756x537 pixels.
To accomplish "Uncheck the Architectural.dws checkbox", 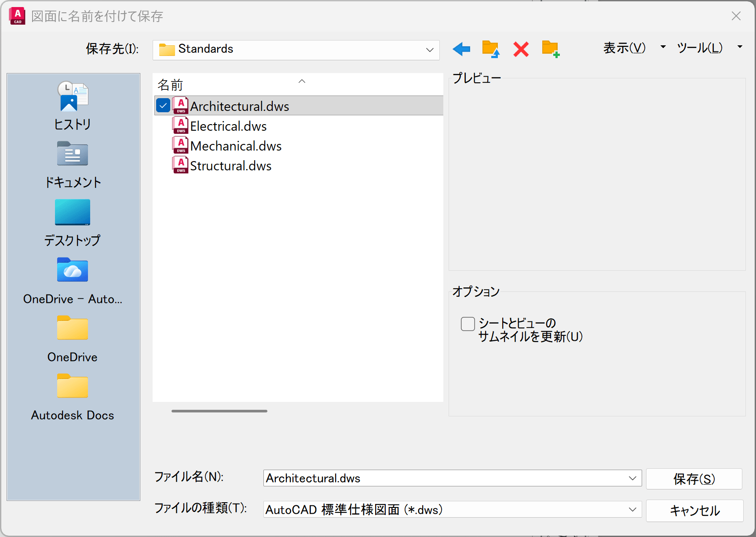I will [x=163, y=106].
